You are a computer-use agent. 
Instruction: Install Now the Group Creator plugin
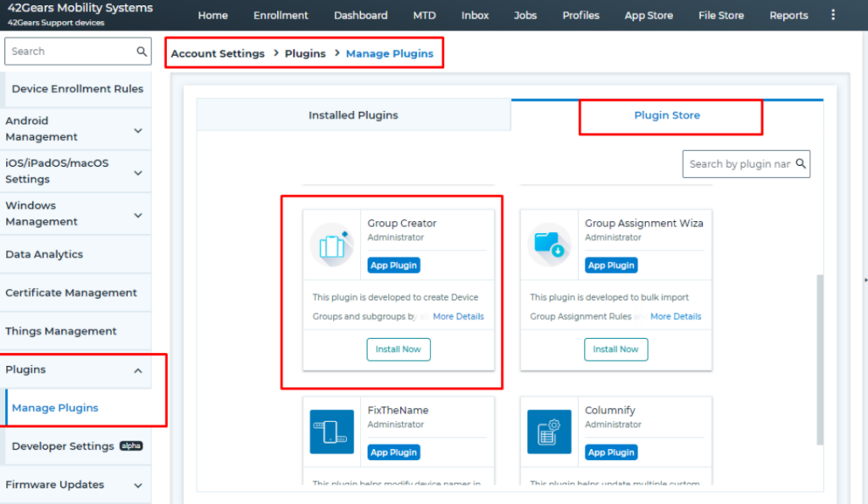pos(398,348)
